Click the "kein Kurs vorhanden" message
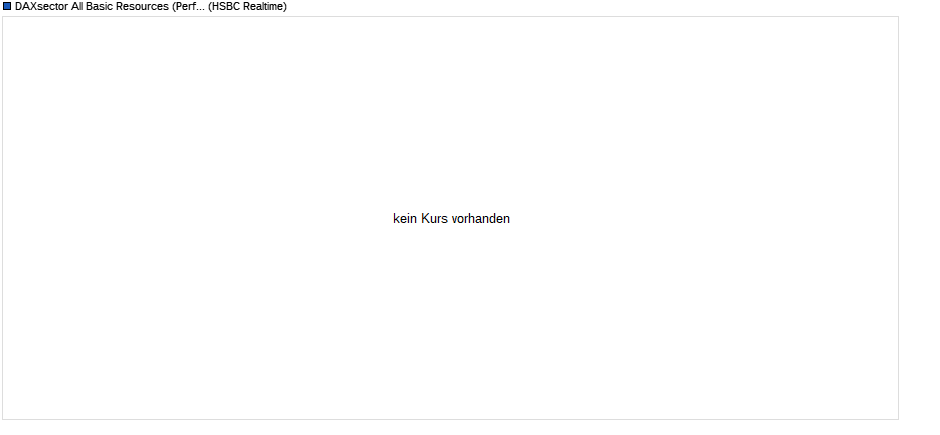Screen dimensions: 940x435 point(451,219)
